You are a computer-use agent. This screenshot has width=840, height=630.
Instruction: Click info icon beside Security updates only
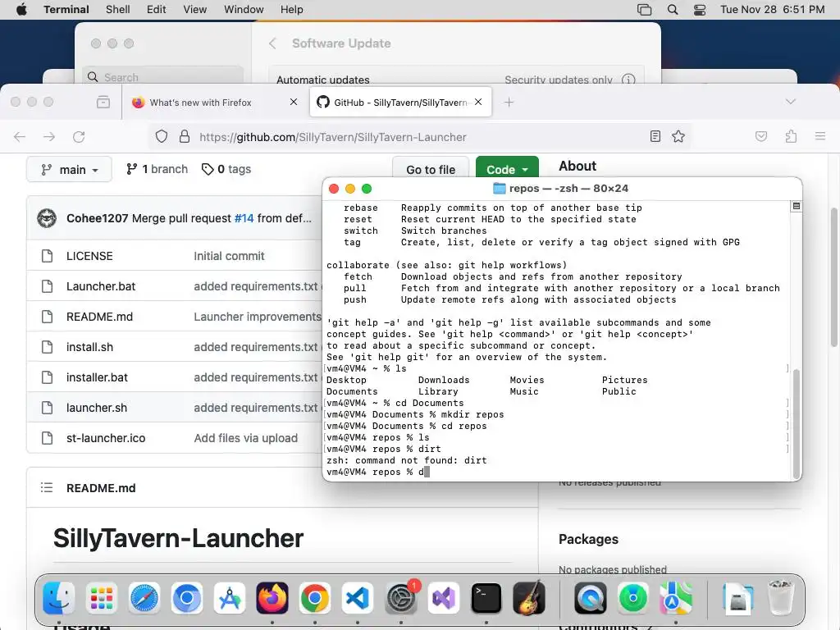tap(628, 80)
